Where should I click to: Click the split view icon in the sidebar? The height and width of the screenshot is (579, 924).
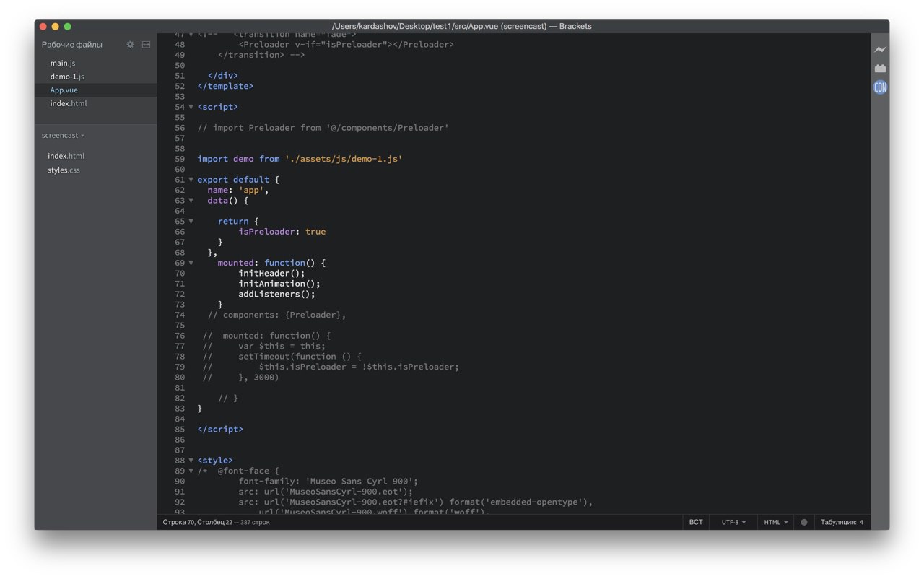pyautogui.click(x=146, y=45)
